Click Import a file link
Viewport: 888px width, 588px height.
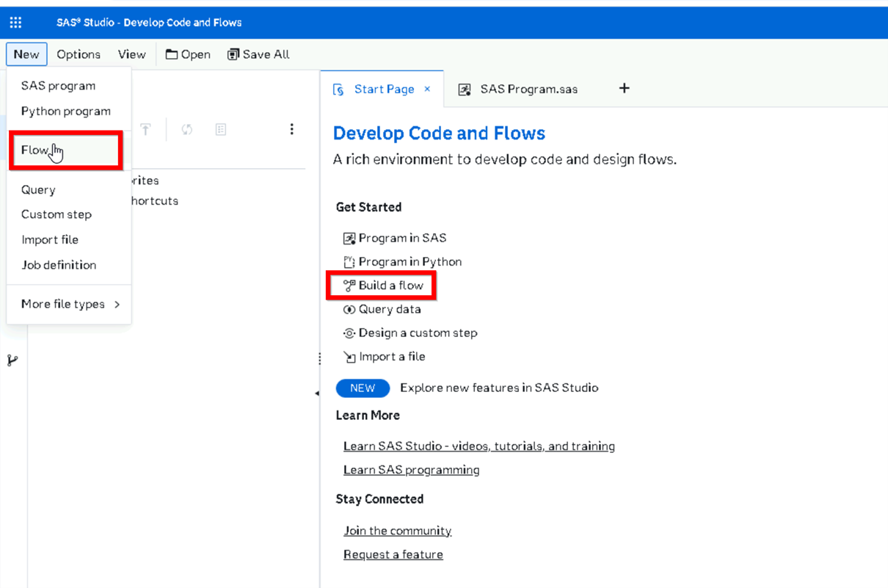coord(385,357)
